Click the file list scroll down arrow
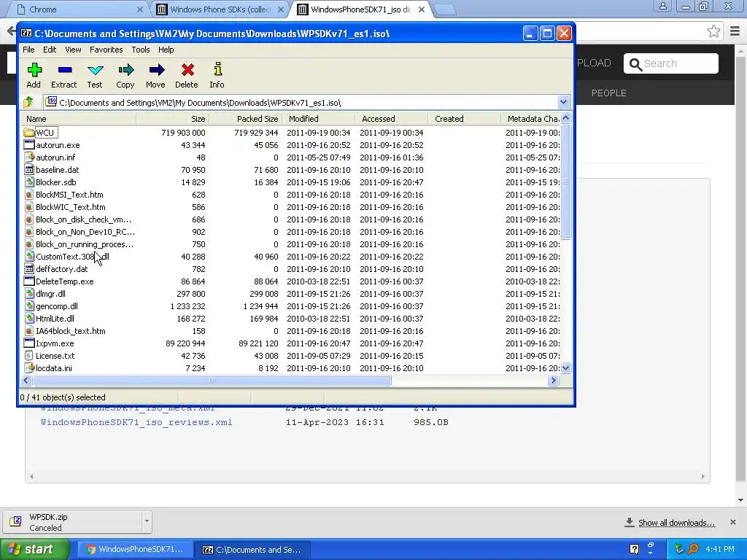 (x=565, y=367)
